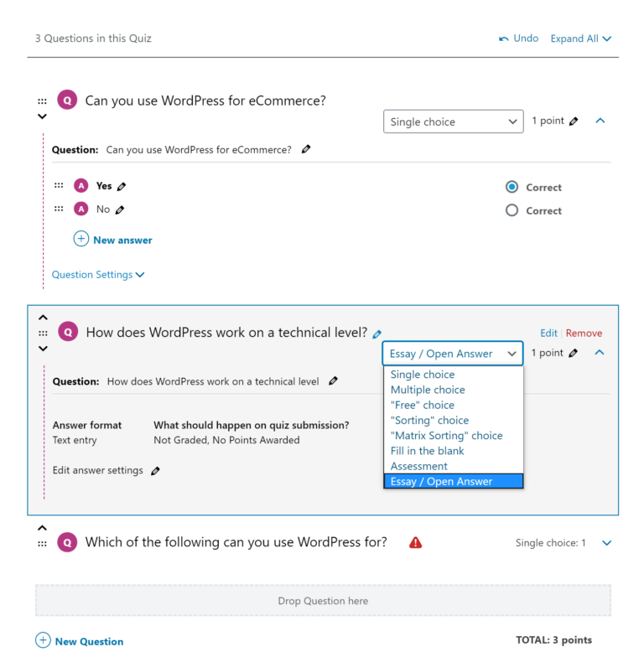Mark the No answer as Correct
644x657 pixels.
click(512, 210)
